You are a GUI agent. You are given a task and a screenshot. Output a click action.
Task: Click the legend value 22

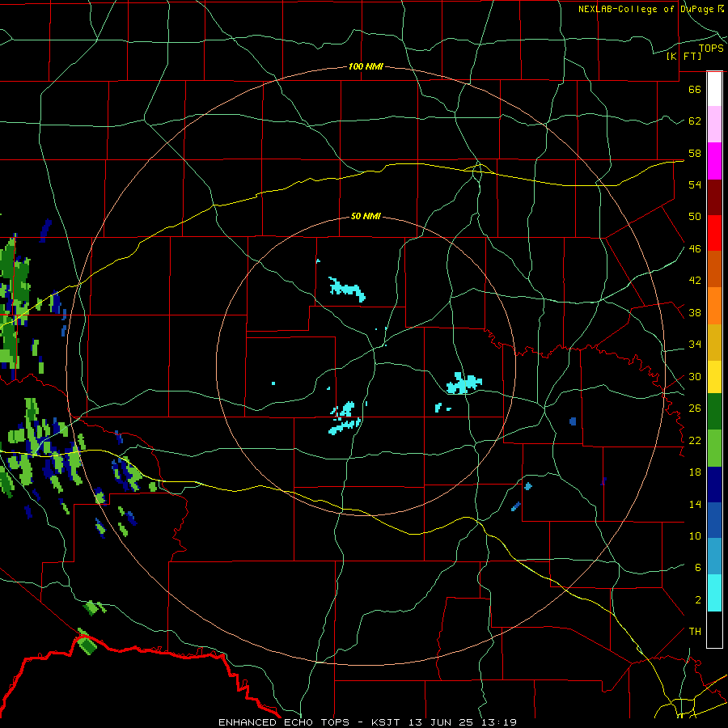coord(695,441)
